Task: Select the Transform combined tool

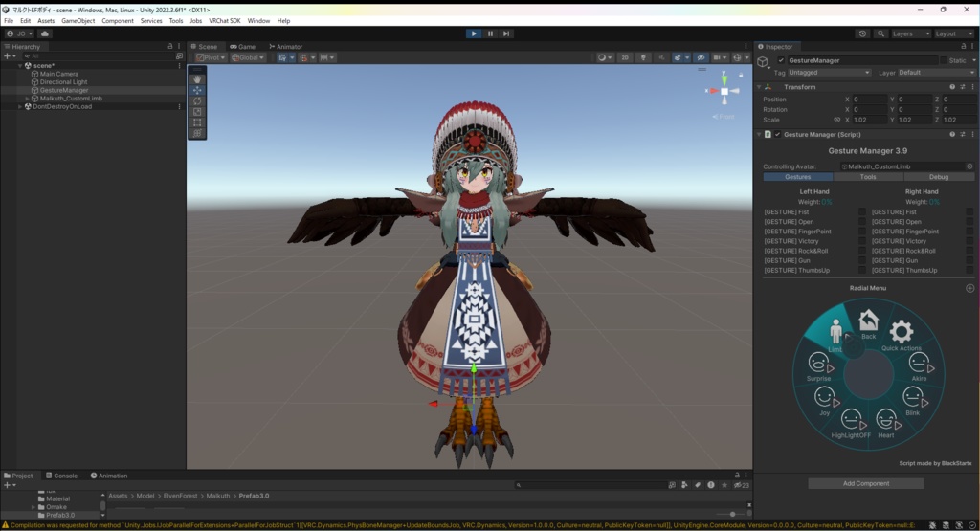Action: (197, 133)
